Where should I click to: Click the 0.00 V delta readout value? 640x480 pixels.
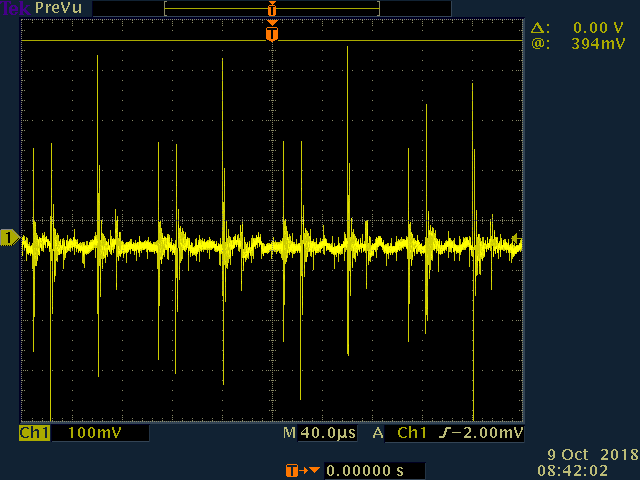tap(599, 29)
